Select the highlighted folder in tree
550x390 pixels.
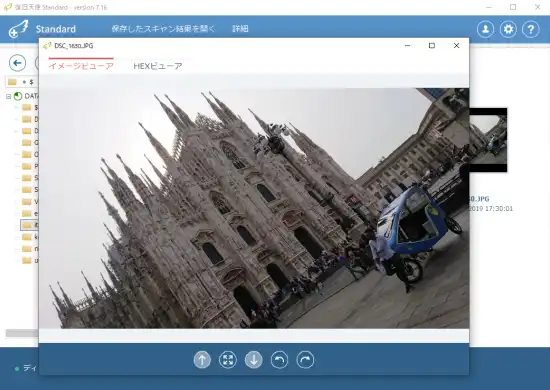point(29,225)
